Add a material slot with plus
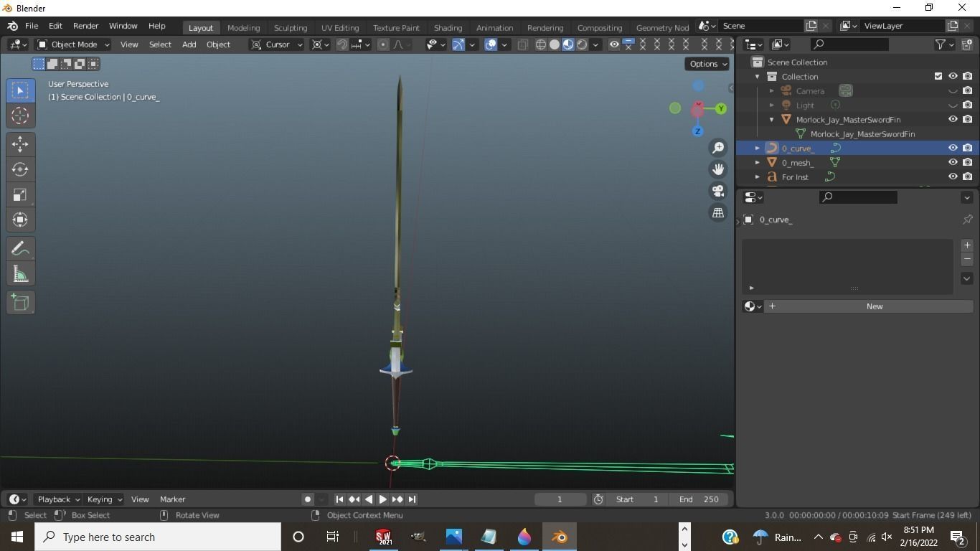Screen dimensions: 980x551 coord(967,245)
